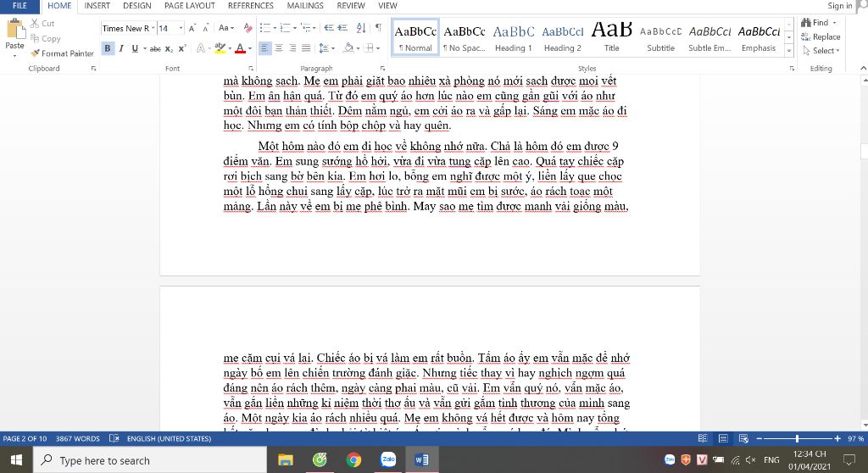This screenshot has width=868, height=473.
Task: Open spelling proofing status icon
Action: (x=114, y=438)
